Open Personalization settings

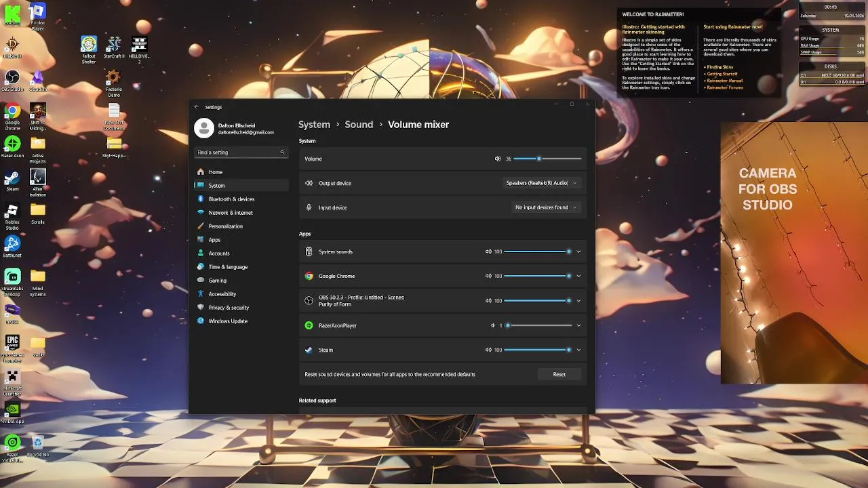click(241, 226)
